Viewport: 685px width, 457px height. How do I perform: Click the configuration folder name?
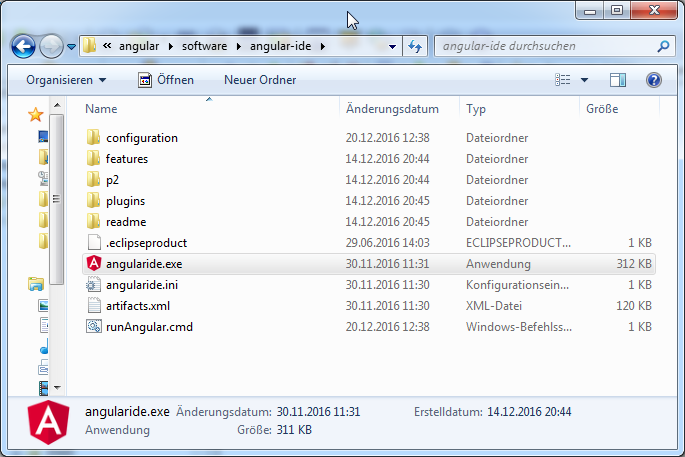coord(142,138)
